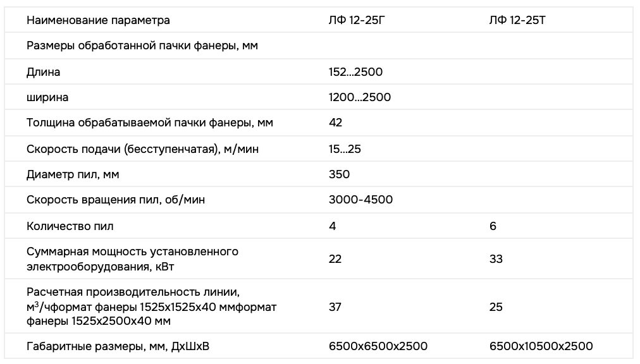Image resolution: width=640 pixels, height=364 pixels.
Task: Select feed speed value 15...25
Action: (x=345, y=149)
